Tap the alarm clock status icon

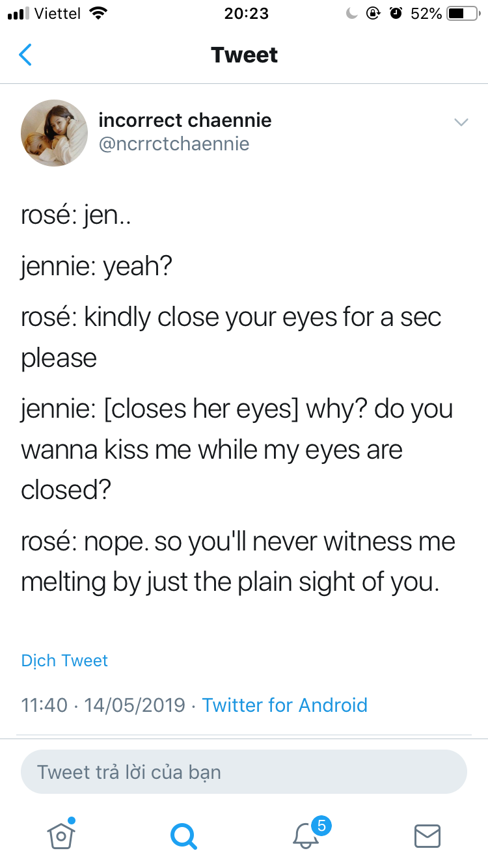tap(396, 13)
